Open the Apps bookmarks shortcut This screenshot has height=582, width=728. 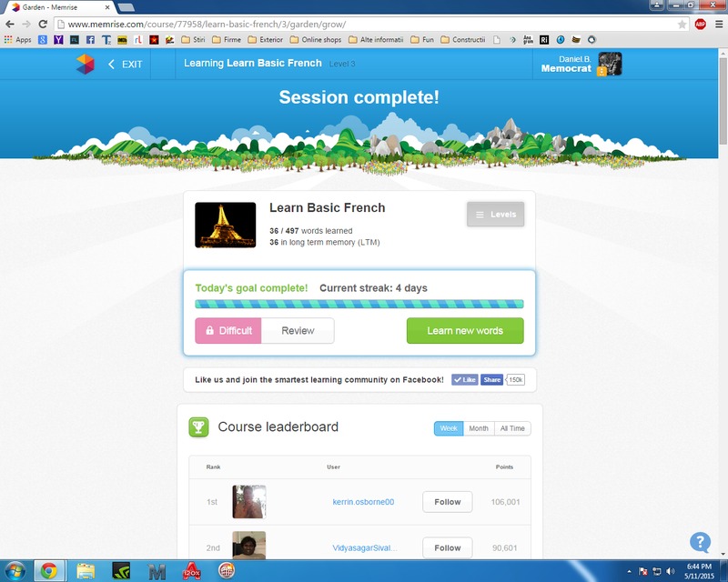17,40
